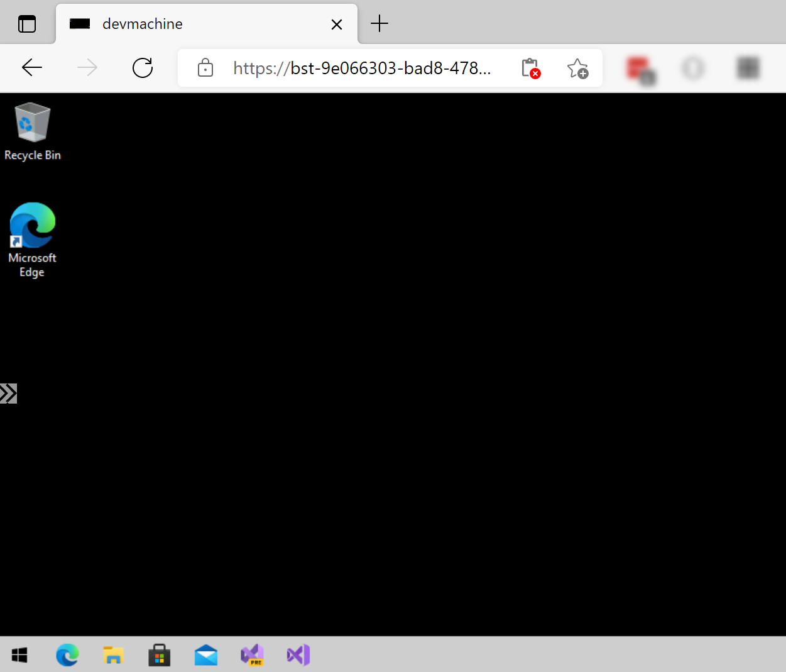Open the remote Windows Start menu

[19, 655]
